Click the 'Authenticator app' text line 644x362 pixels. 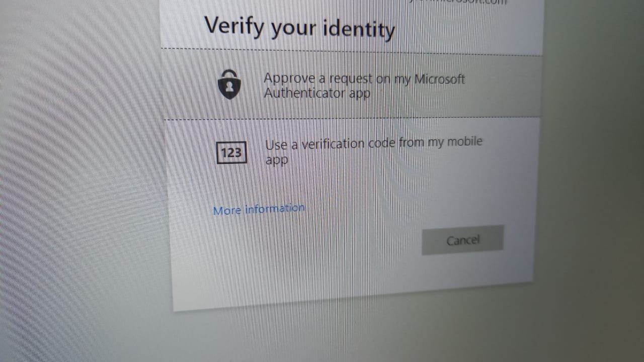click(317, 94)
